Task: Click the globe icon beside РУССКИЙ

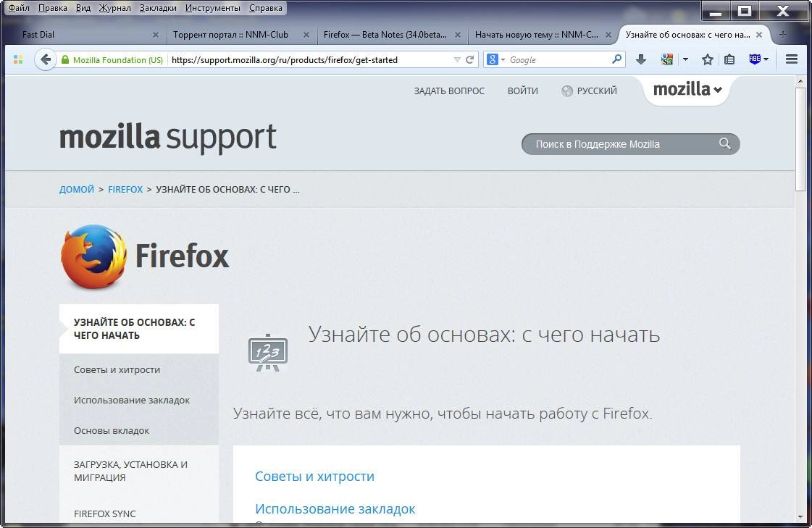Action: tap(567, 91)
